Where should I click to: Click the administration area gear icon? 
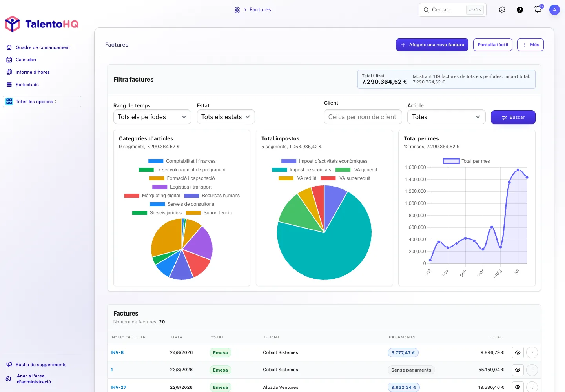coord(8,379)
